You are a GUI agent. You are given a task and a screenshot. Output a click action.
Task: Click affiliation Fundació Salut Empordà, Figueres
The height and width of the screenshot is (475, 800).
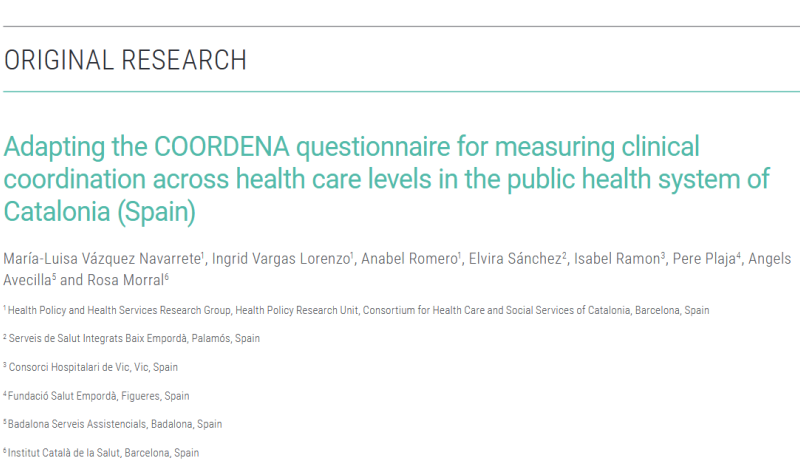98,396
